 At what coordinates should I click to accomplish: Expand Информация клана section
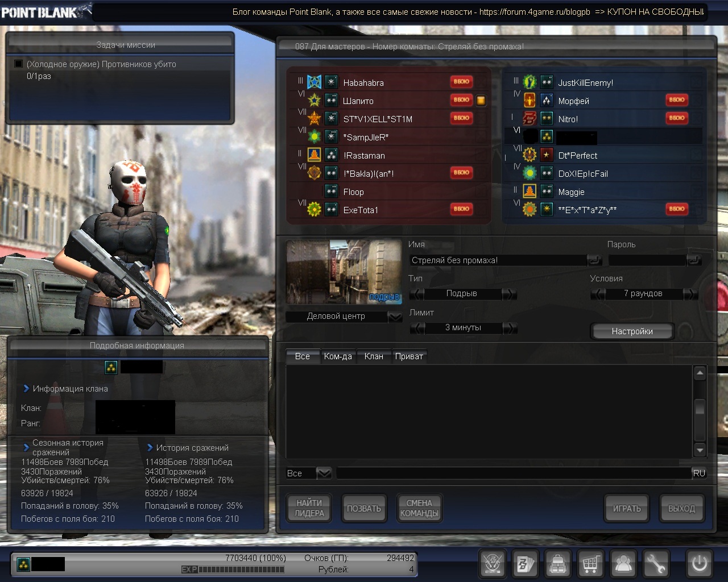(26, 389)
